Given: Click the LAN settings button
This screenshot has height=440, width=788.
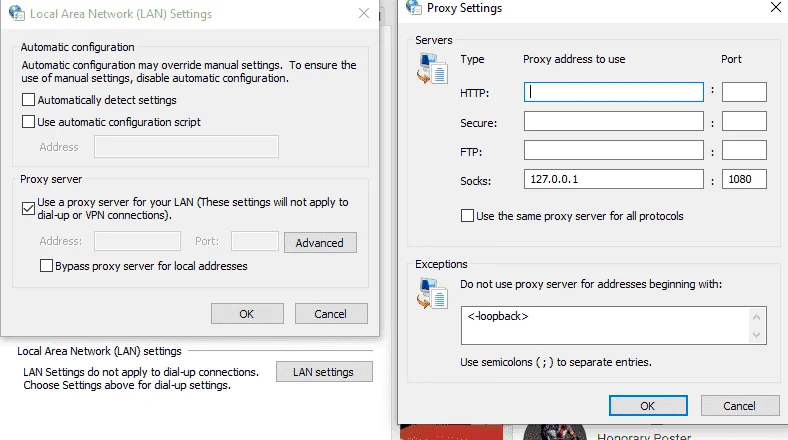Looking at the screenshot, I should [324, 372].
